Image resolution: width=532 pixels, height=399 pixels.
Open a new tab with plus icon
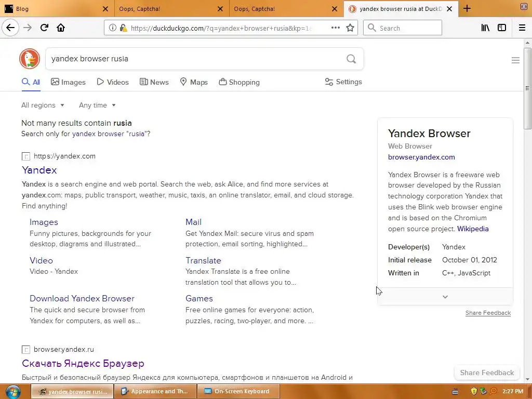(x=467, y=8)
